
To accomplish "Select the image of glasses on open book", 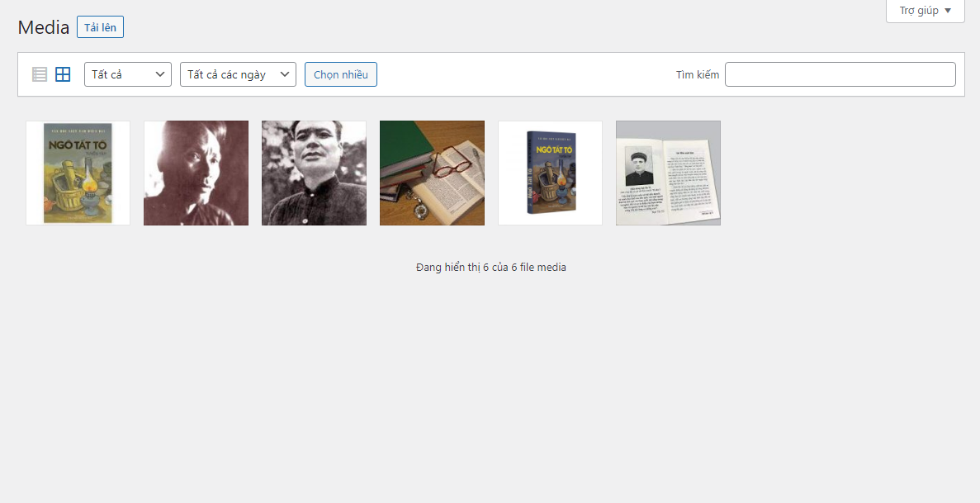I will point(432,173).
